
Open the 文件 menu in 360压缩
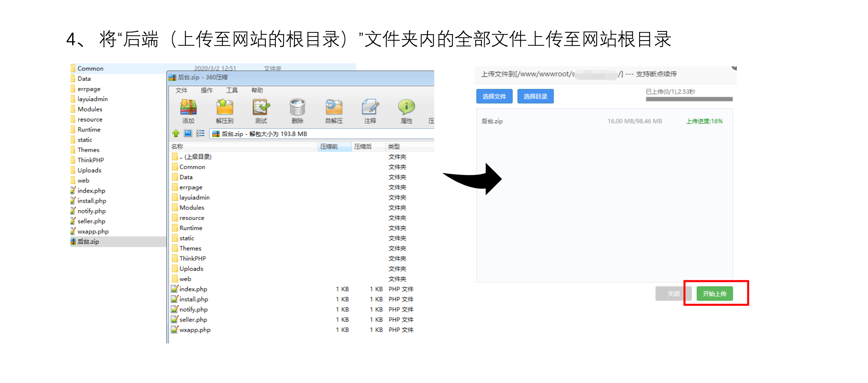click(181, 90)
